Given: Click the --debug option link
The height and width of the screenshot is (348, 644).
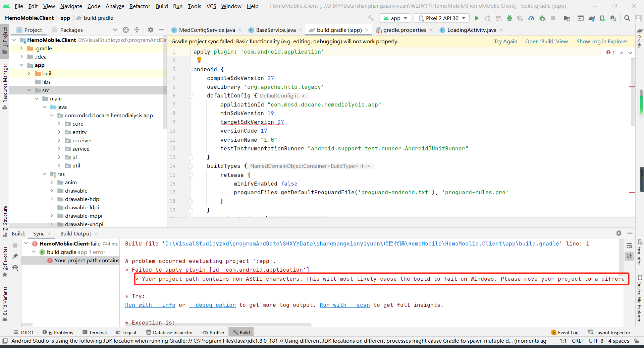Looking at the screenshot, I should (x=212, y=305).
